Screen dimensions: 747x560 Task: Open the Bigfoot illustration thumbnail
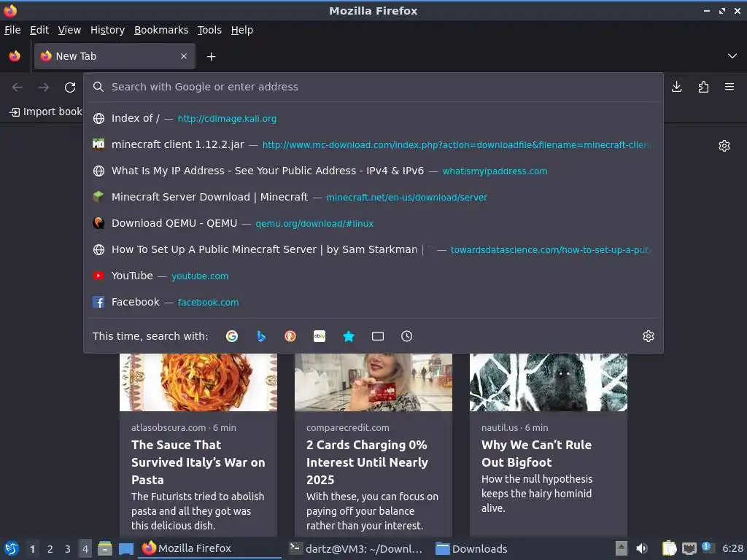point(549,382)
